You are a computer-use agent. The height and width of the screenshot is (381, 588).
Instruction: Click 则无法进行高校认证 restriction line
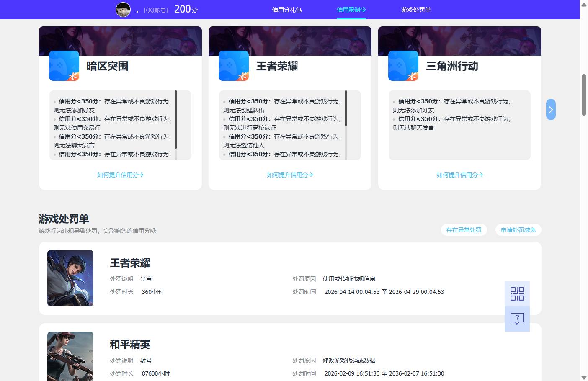coord(250,128)
